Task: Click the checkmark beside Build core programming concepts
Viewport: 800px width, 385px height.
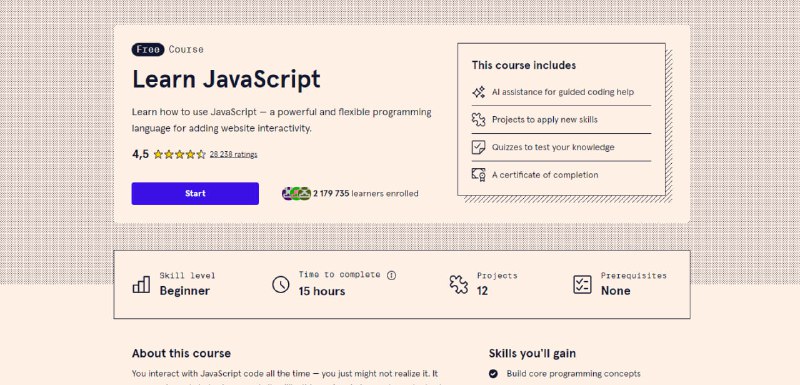Action: point(493,374)
